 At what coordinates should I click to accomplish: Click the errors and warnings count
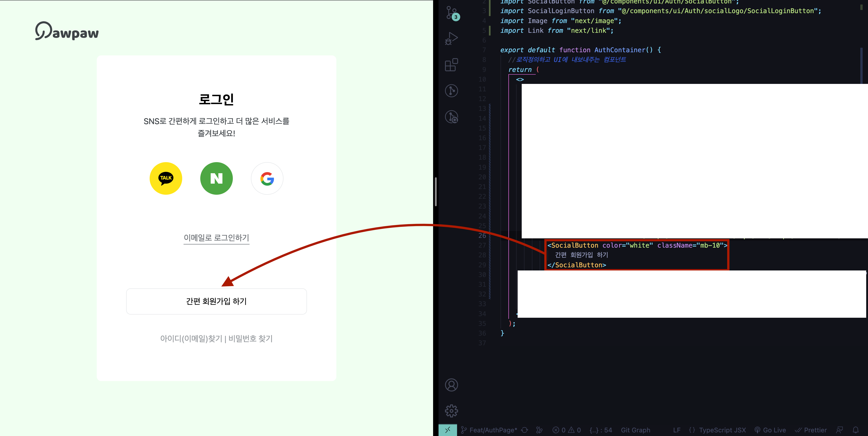(x=567, y=430)
